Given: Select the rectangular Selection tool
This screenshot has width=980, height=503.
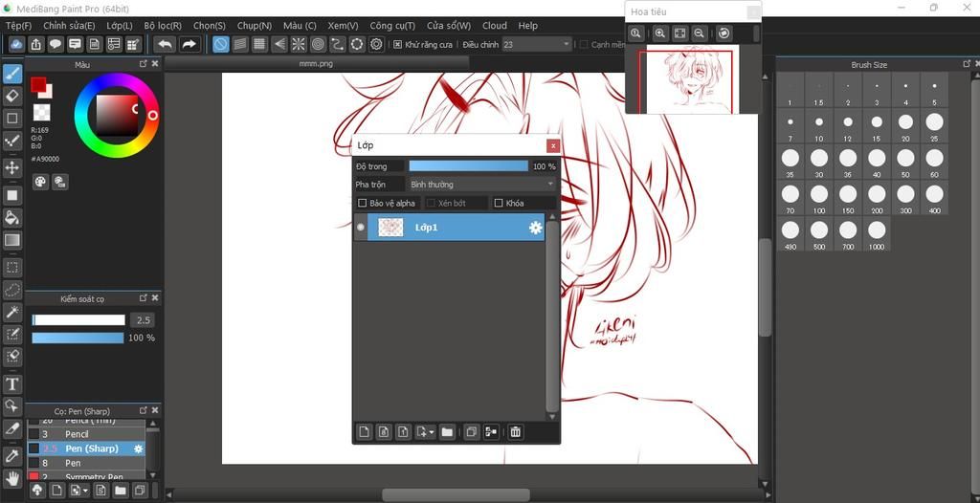Looking at the screenshot, I should coord(11,268).
